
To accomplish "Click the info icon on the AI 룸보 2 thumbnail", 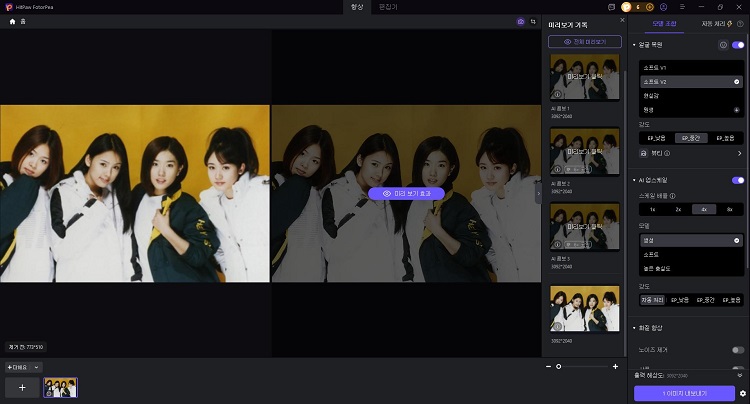I will point(557,169).
